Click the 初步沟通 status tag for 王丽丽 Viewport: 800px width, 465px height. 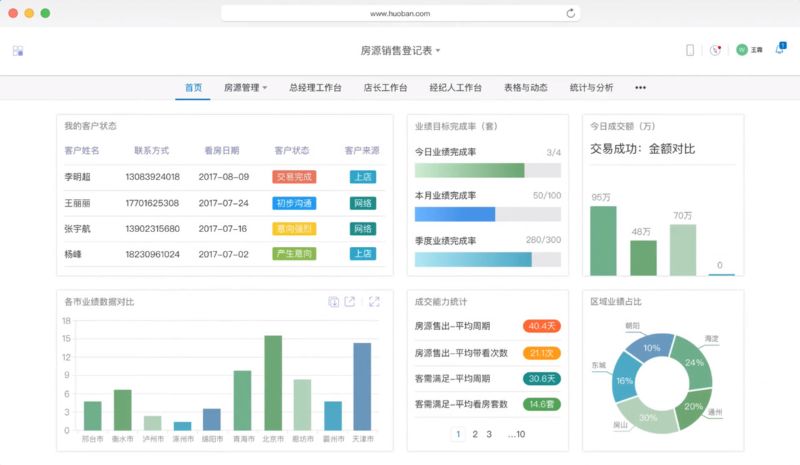tap(294, 203)
